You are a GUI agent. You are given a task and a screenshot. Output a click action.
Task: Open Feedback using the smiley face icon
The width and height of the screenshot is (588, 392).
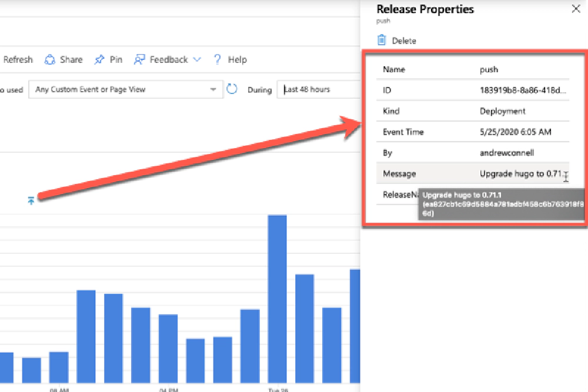[x=139, y=59]
